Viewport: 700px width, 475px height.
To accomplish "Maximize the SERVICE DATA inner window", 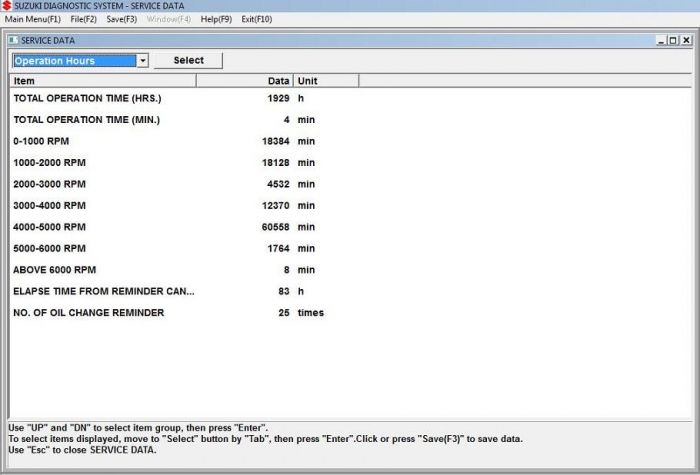I will (673, 41).
